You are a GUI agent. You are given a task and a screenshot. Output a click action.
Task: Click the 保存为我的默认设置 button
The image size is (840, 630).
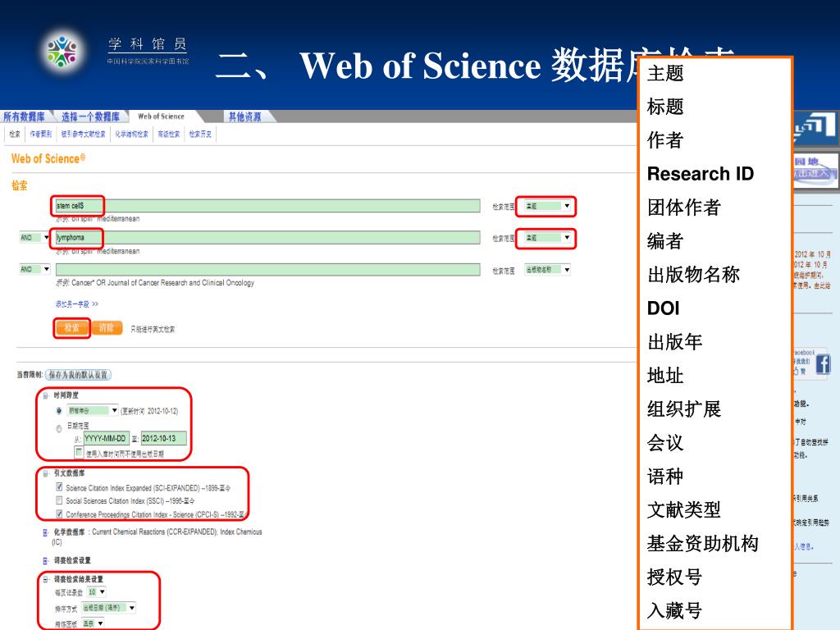(78, 375)
